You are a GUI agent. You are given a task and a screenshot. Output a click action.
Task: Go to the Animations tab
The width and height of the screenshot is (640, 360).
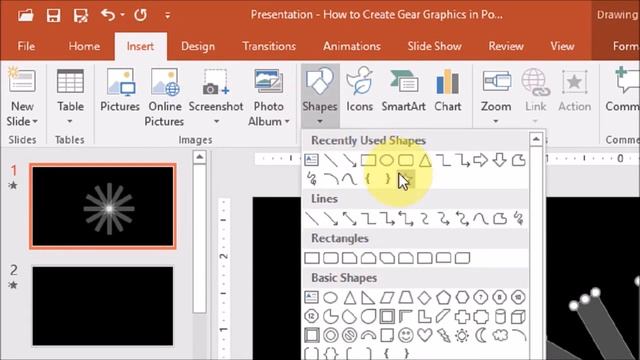352,46
